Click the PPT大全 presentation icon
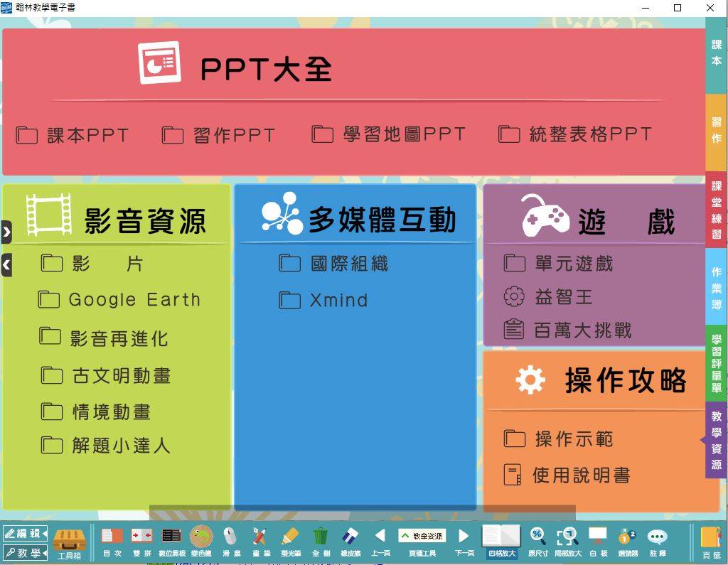Screen dimensions: 728x565 159,63
